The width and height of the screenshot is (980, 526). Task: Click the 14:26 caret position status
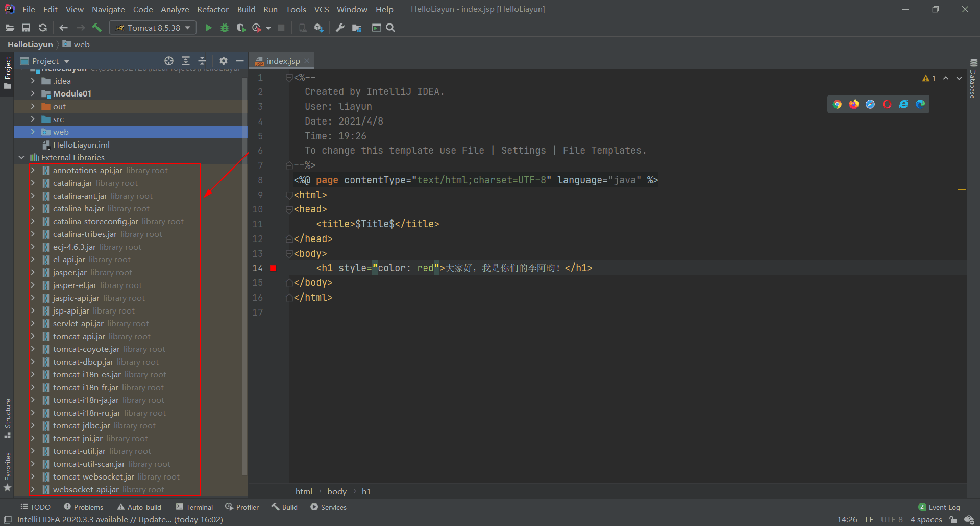pos(847,519)
